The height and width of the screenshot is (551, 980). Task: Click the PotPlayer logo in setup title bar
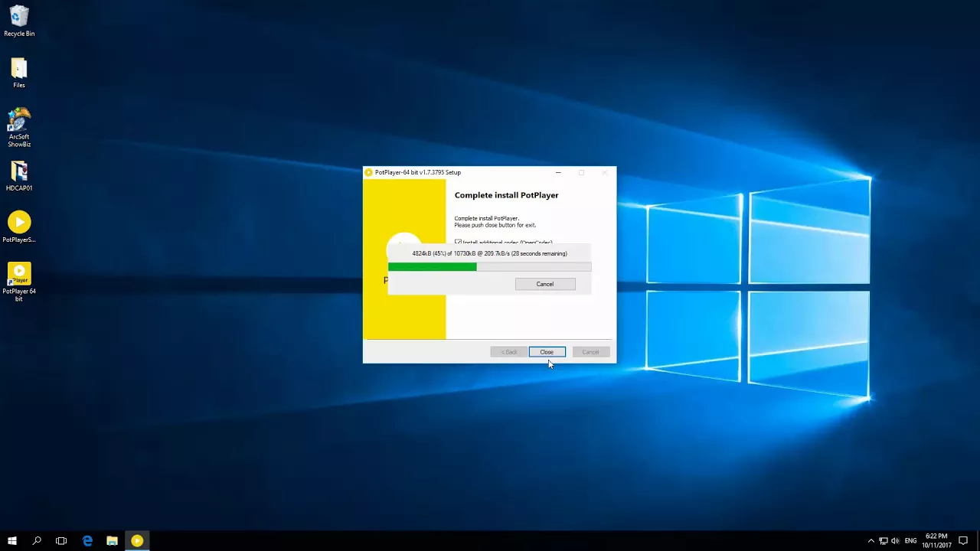(x=368, y=172)
